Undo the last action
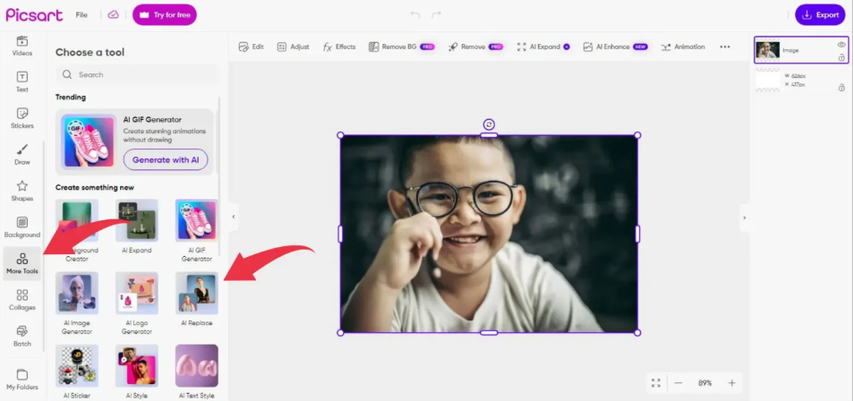 coord(416,15)
